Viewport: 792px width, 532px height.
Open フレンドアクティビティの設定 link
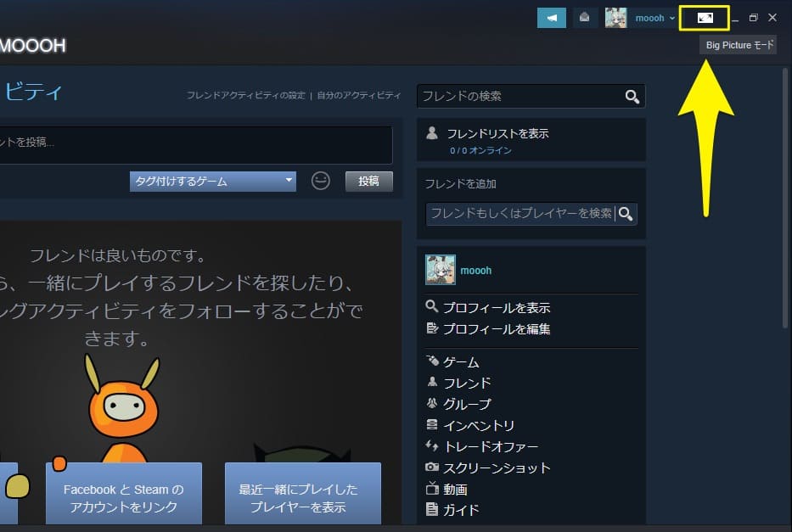245,96
